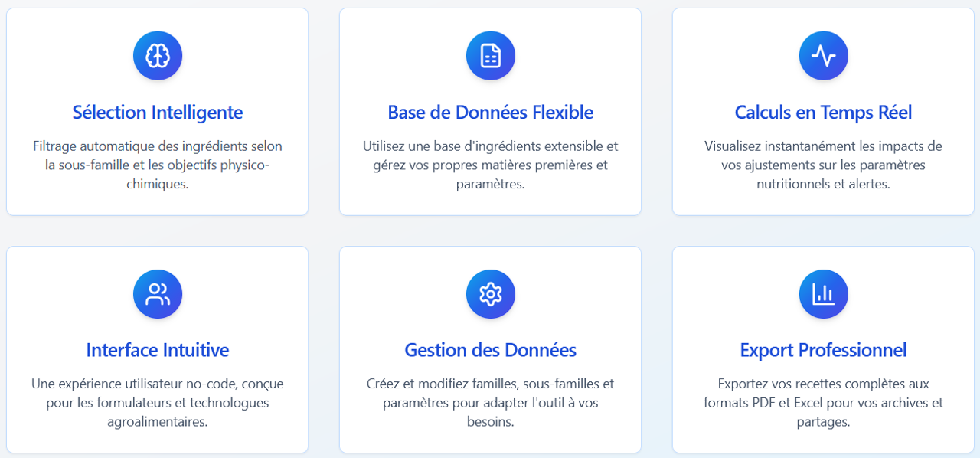Click the pulse activity icon for Calculs en Temps Réel
The width and height of the screenshot is (980, 458).
coord(824,56)
